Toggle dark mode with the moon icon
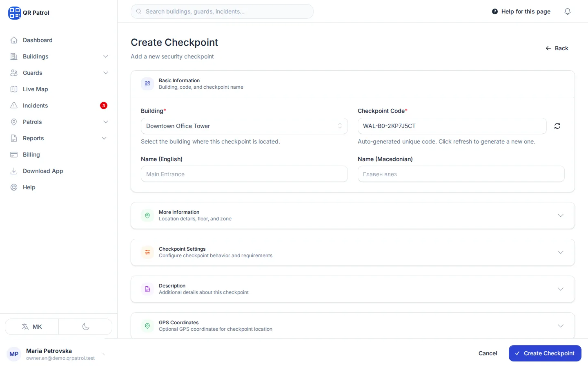 tap(86, 327)
